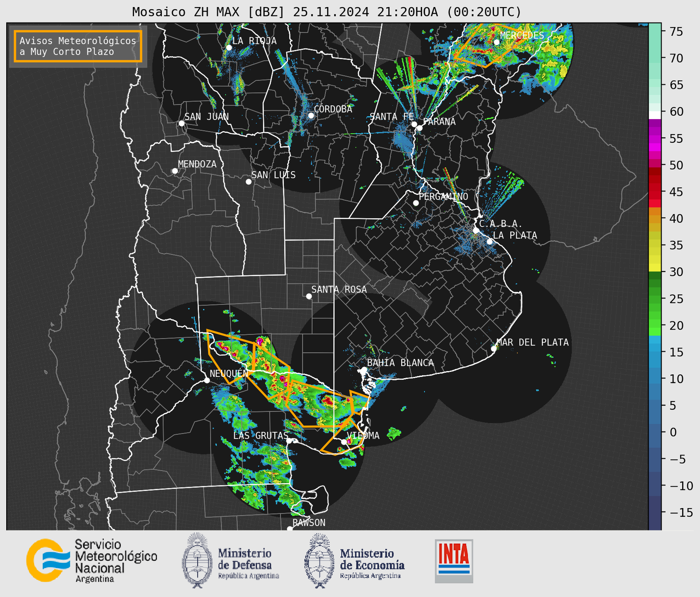This screenshot has width=700, height=597.
Task: Click the green 25 dBZ color band
Action: pos(655,299)
